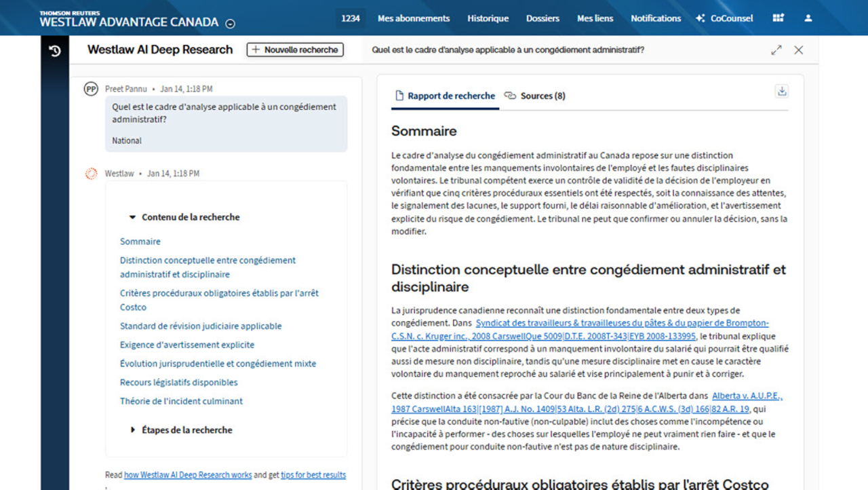The height and width of the screenshot is (490, 868).
Task: Download the research report
Action: 781,92
